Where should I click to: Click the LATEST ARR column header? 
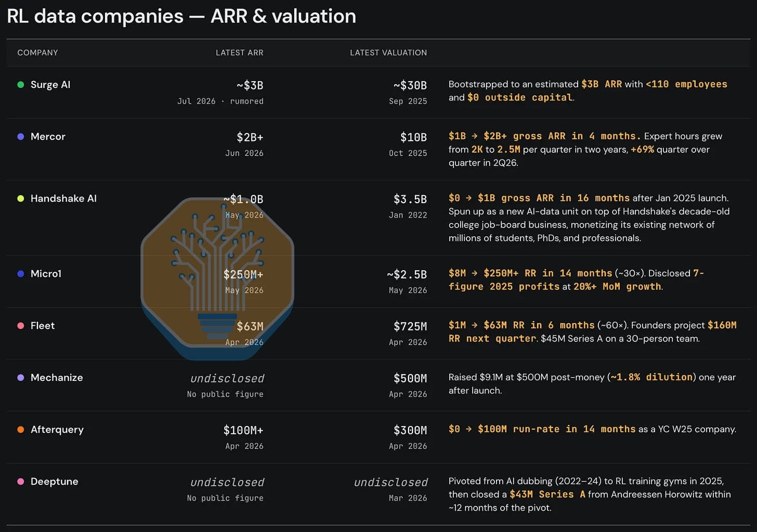239,52
